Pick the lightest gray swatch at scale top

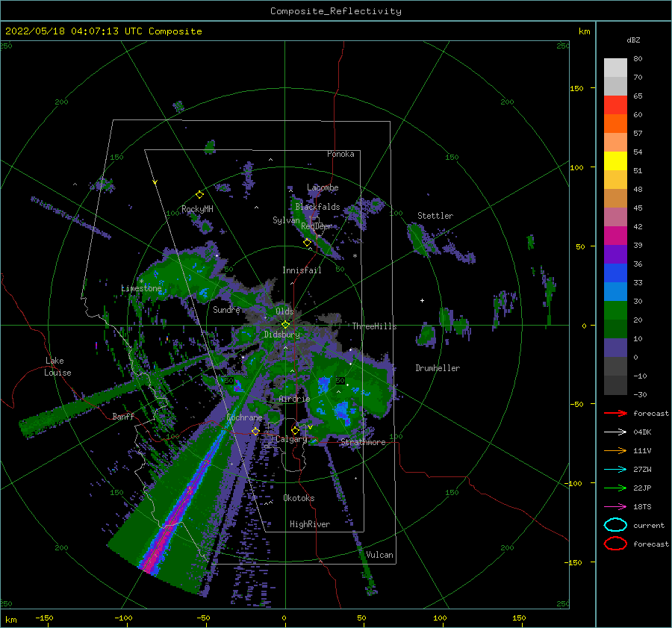click(x=615, y=68)
